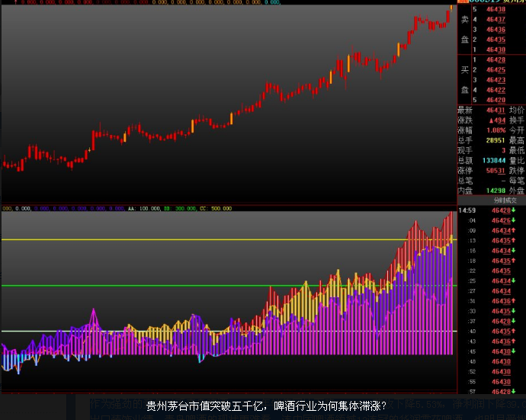The height and width of the screenshot is (420, 526).
Task: Click the 总额 label in the quote panel
Action: 465,160
